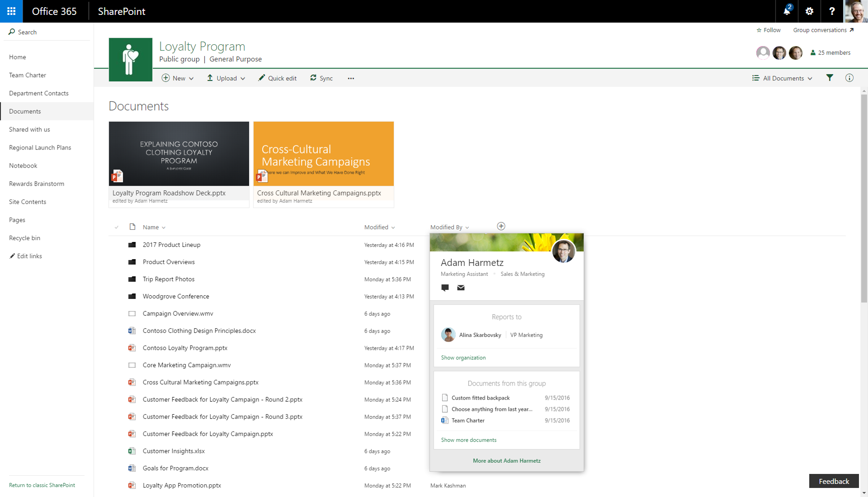The image size is (868, 497).
Task: Open the All Documents view dropdown
Action: pyautogui.click(x=782, y=78)
